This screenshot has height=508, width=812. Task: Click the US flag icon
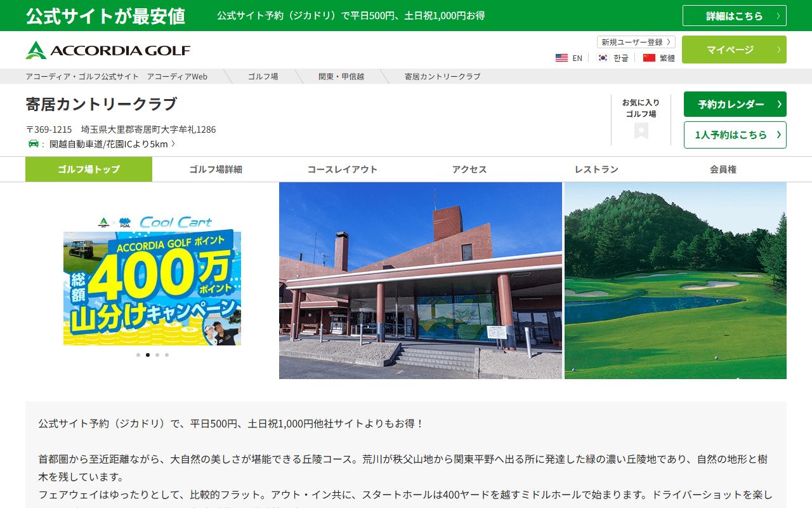pyautogui.click(x=561, y=58)
